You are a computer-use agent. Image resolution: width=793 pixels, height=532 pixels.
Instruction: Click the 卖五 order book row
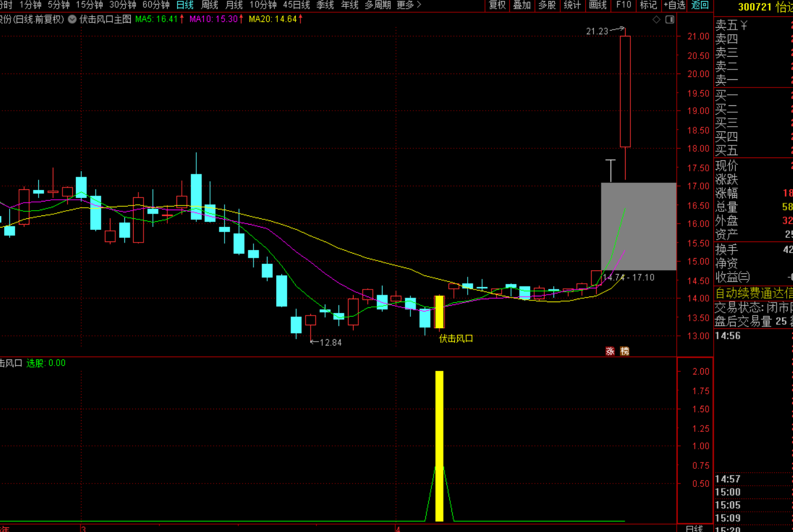[754, 25]
